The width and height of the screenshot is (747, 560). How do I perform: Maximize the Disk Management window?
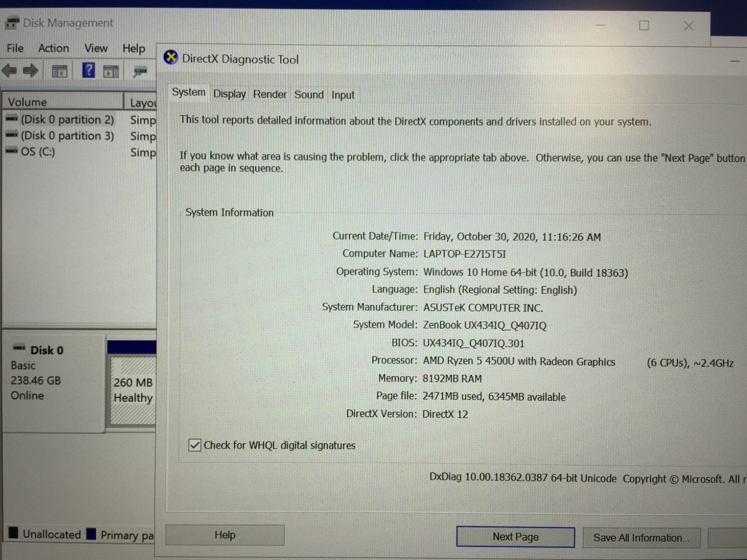[x=644, y=25]
